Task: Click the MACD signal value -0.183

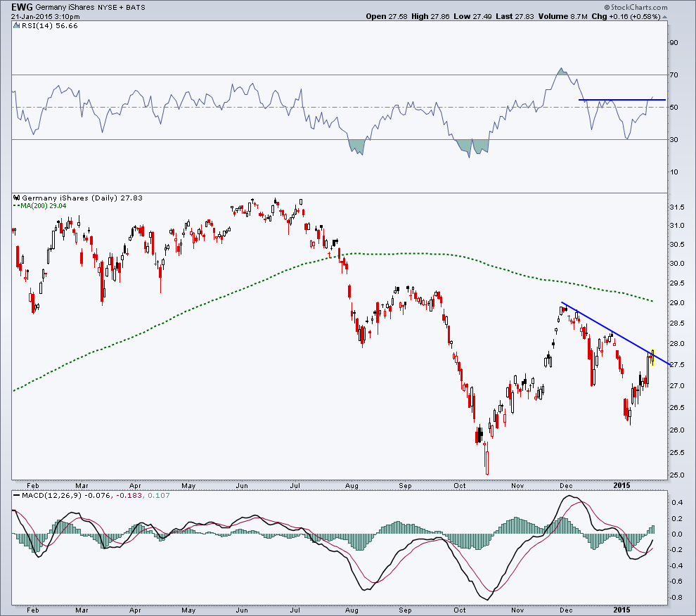Action: tap(129, 496)
